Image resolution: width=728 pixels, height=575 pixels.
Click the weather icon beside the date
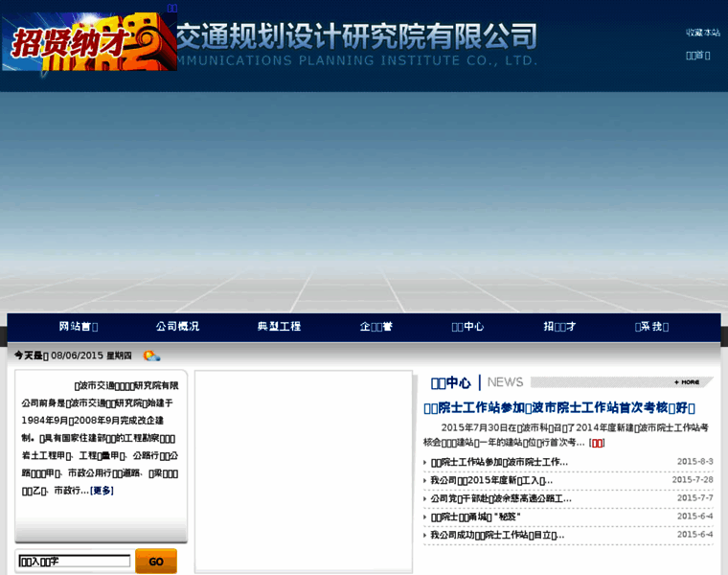coord(151,356)
